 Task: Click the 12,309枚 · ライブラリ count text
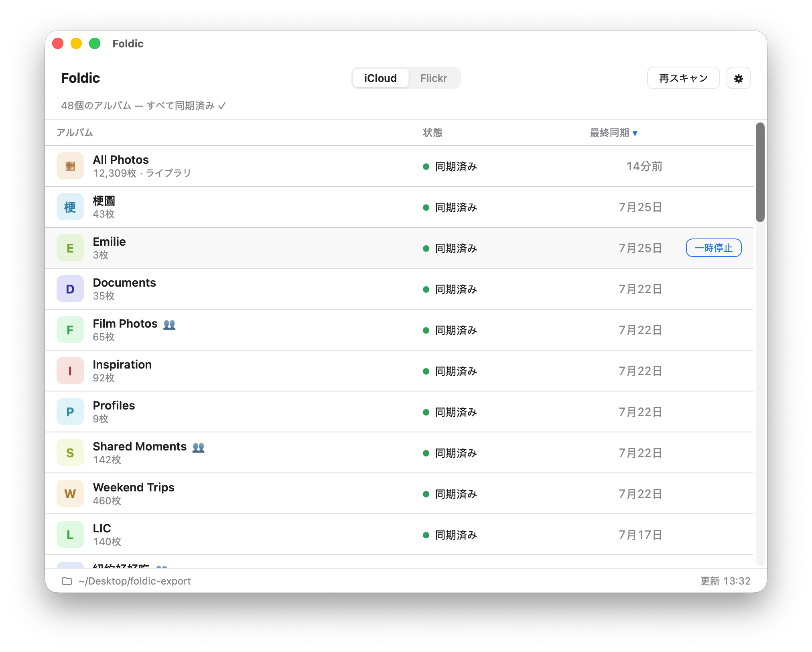142,173
